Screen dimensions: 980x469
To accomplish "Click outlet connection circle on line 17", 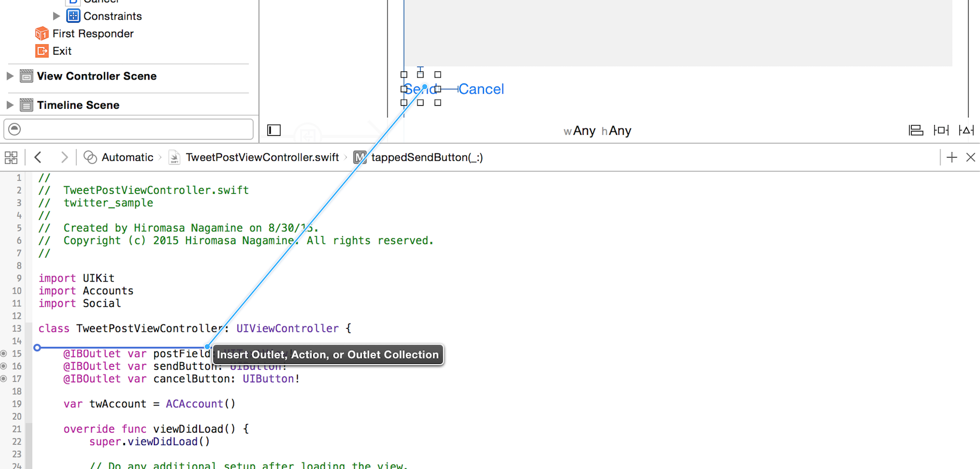I will click(x=4, y=379).
